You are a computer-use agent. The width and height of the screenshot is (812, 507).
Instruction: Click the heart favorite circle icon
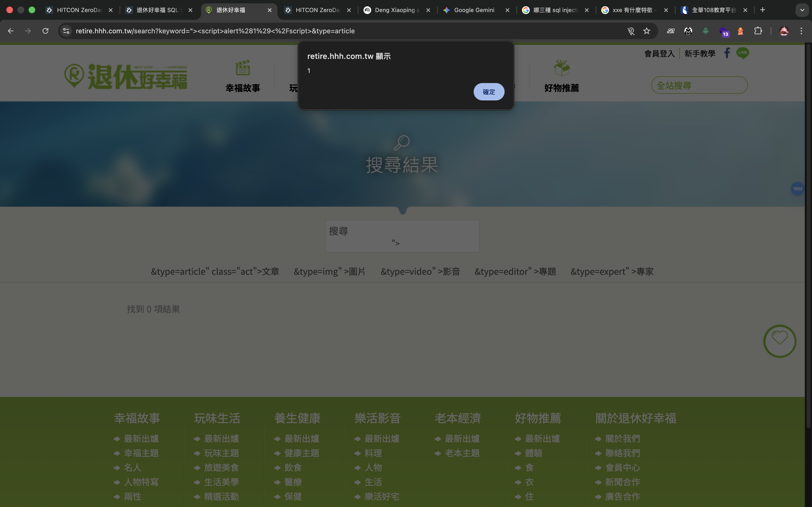point(779,341)
